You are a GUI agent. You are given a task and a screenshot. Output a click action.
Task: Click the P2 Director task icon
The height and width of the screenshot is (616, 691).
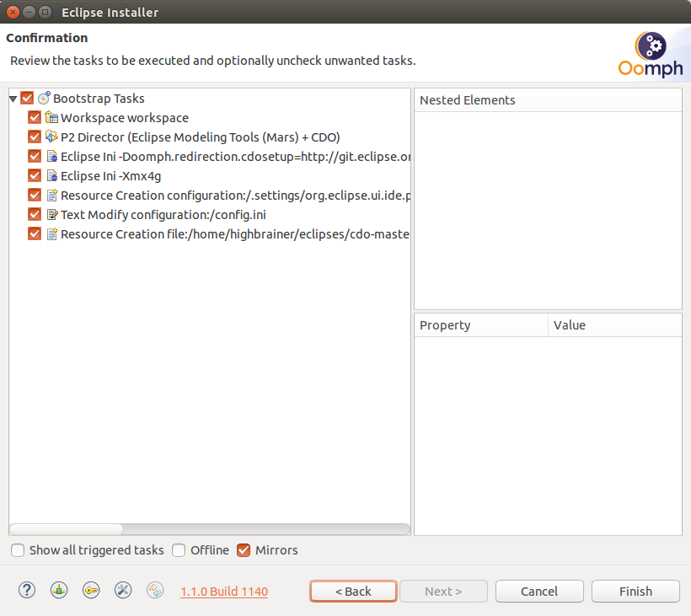point(51,137)
